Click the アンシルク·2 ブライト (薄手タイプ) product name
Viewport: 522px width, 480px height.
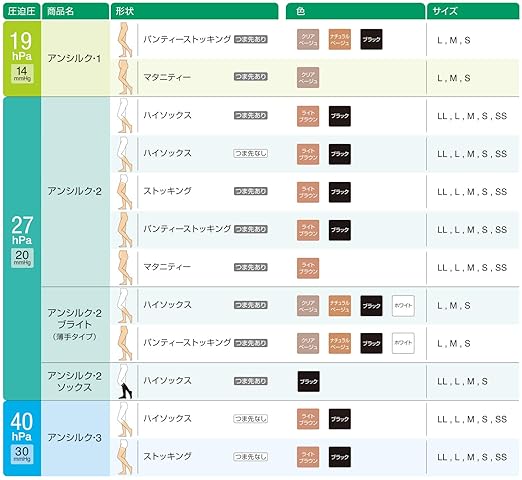tap(74, 324)
